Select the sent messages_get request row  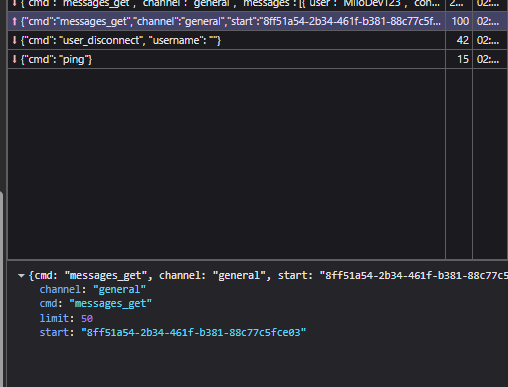(257, 21)
